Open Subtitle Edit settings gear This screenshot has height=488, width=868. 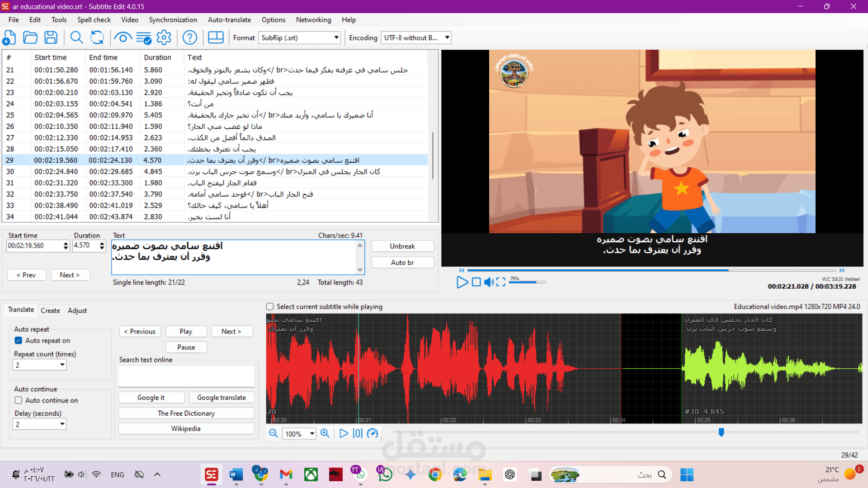[163, 38]
